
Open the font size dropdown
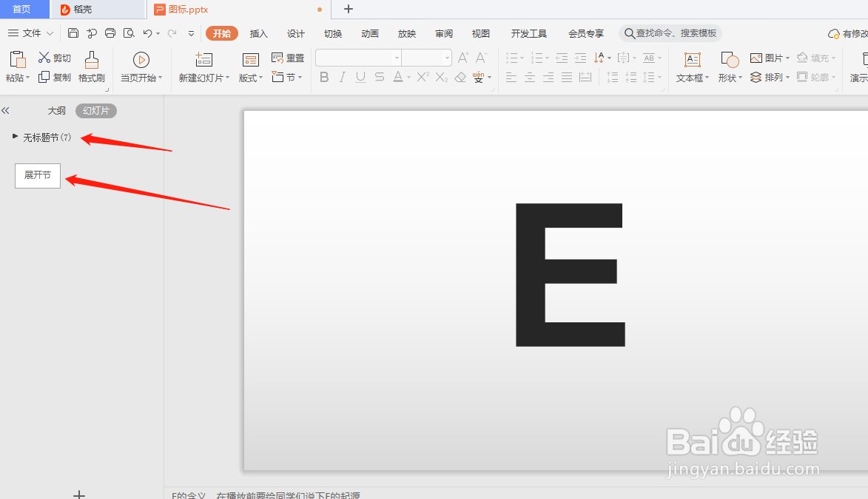(447, 58)
